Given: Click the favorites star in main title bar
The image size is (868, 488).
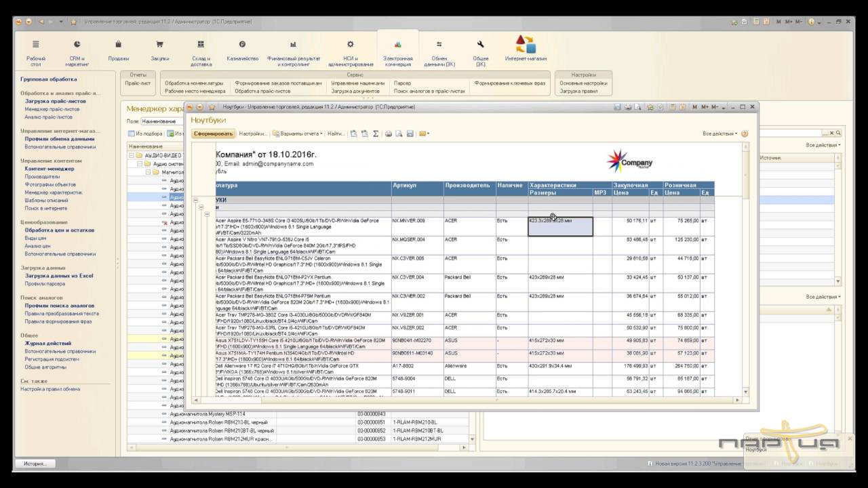Looking at the screenshot, I should coord(73,22).
